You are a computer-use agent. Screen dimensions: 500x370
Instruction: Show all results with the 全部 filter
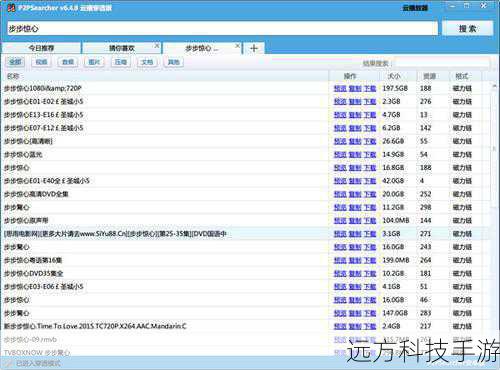[x=15, y=62]
